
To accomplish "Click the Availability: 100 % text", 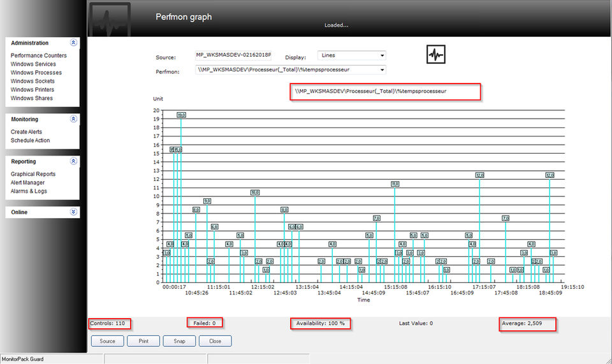I will (x=321, y=323).
